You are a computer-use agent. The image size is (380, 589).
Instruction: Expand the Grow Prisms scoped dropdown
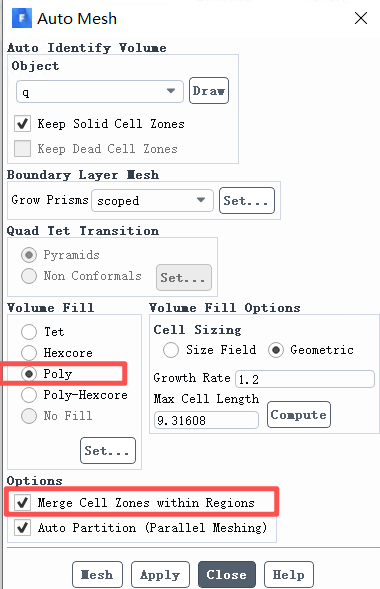pos(152,200)
